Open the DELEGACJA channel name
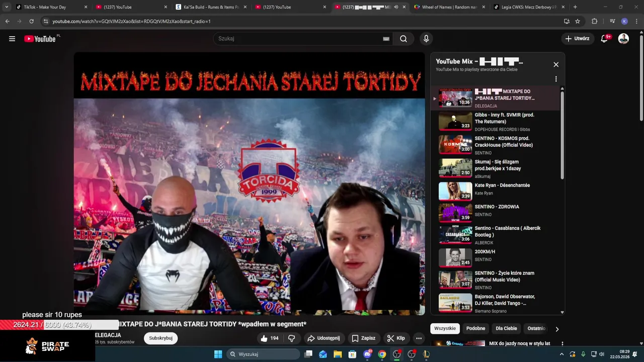 point(108,335)
